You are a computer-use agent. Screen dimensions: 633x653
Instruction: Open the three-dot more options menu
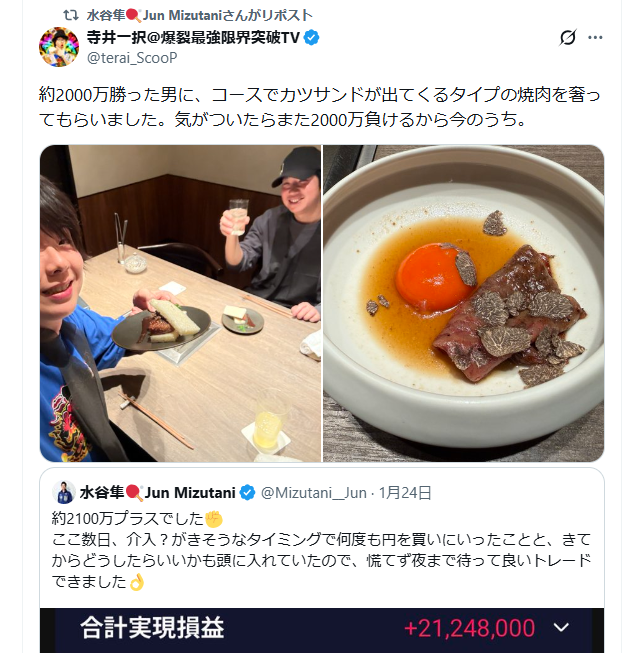point(595,37)
